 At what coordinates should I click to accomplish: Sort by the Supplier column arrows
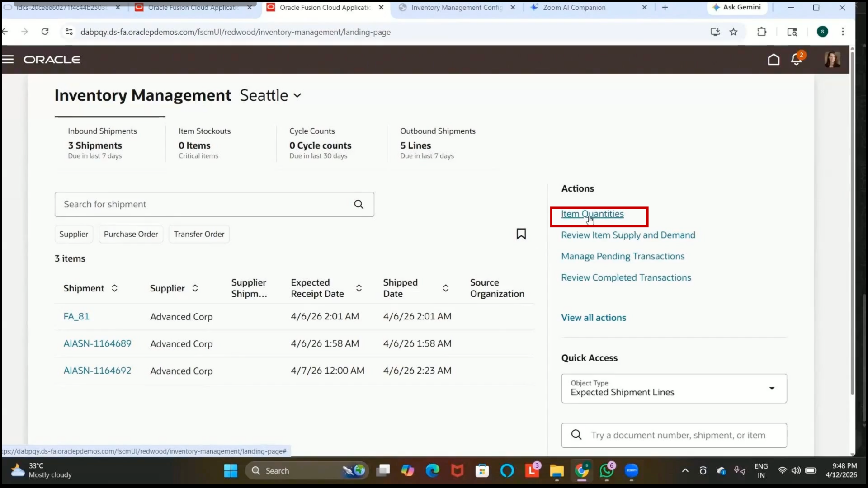[x=195, y=288]
